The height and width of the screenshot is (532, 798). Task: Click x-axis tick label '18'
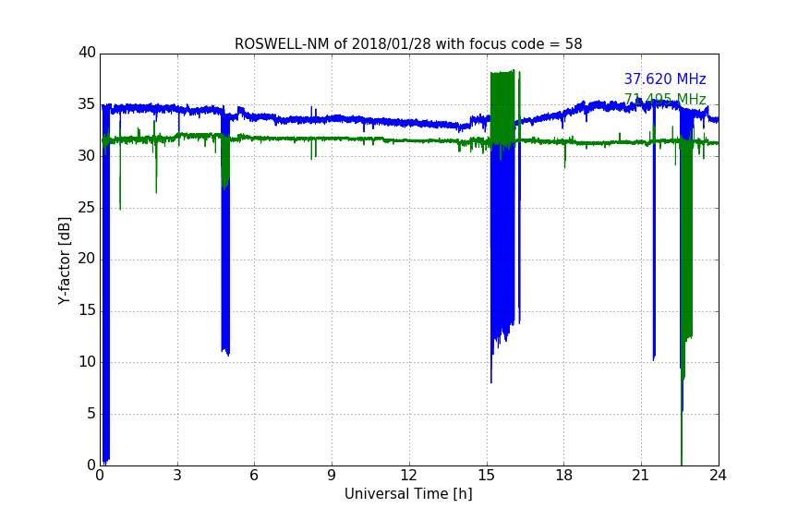[563, 476]
